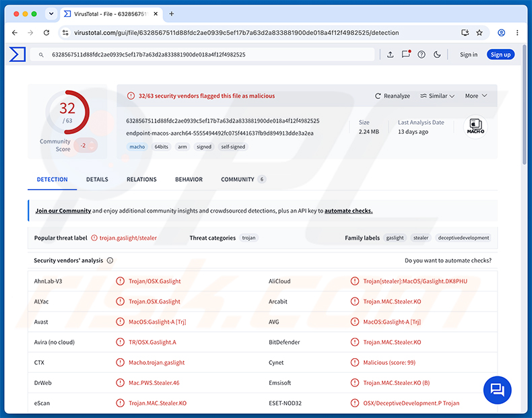The image size is (532, 418).
Task: Expand the More dropdown
Action: [x=475, y=96]
